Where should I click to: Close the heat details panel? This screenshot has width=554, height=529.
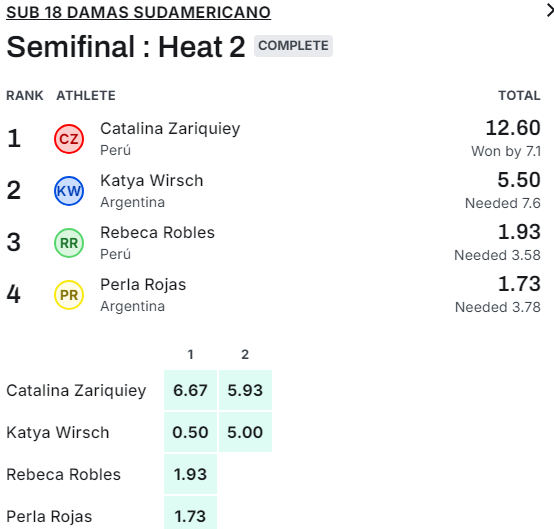550,11
